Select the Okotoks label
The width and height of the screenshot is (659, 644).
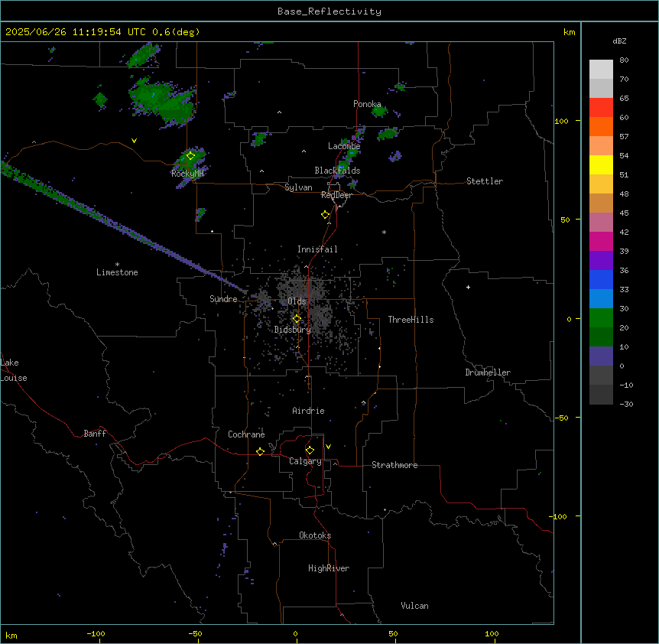click(315, 535)
